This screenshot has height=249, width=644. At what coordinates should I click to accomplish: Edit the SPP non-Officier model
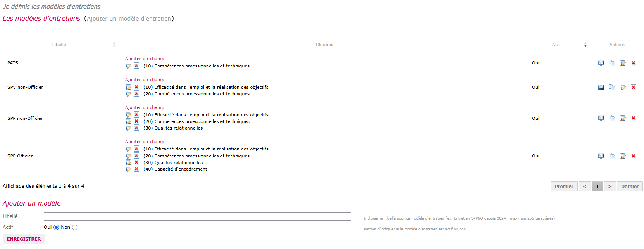coord(623,118)
